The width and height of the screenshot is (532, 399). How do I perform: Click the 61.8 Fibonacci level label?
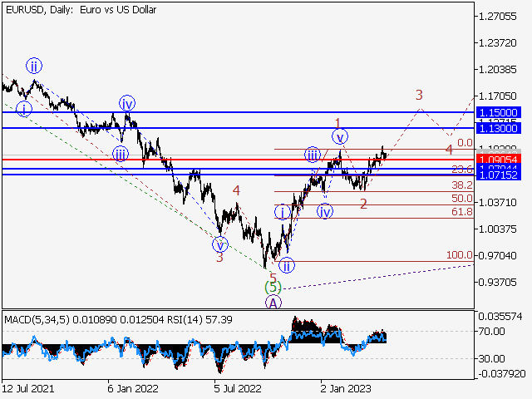click(461, 213)
